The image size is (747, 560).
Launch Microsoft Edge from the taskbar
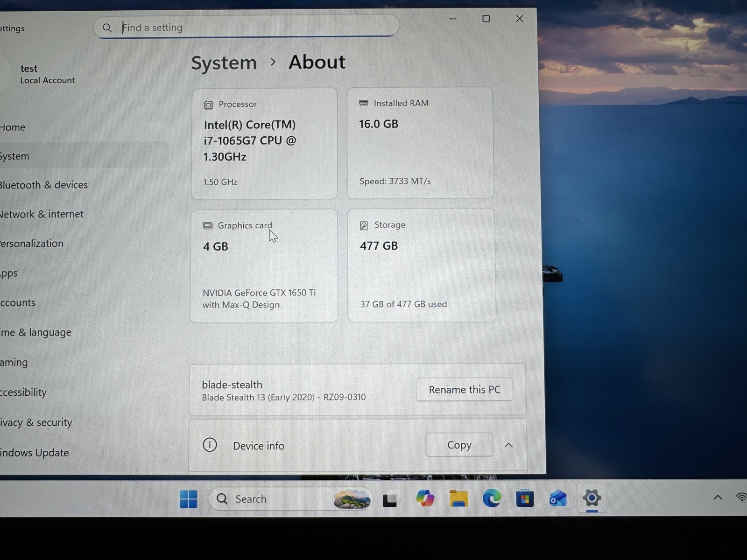pyautogui.click(x=492, y=498)
